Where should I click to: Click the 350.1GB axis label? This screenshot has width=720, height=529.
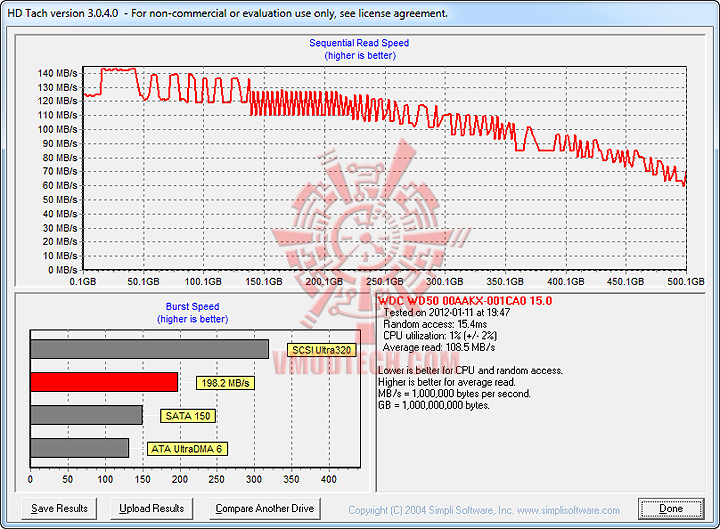click(505, 281)
